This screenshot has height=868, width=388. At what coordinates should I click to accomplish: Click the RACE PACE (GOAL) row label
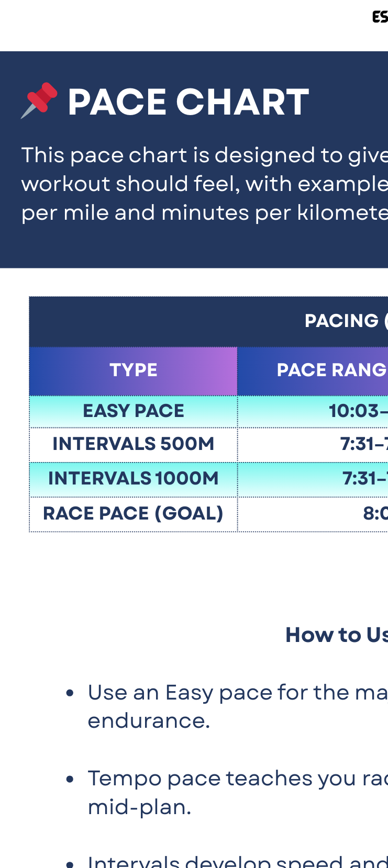click(x=134, y=513)
